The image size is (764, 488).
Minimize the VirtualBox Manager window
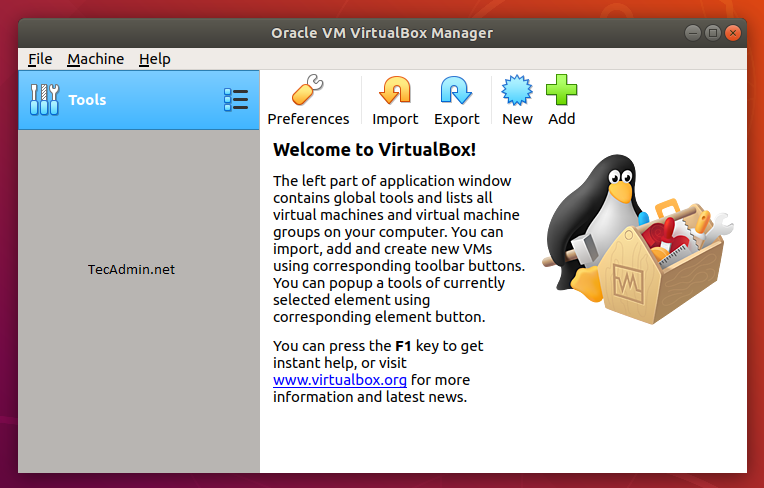click(x=692, y=33)
